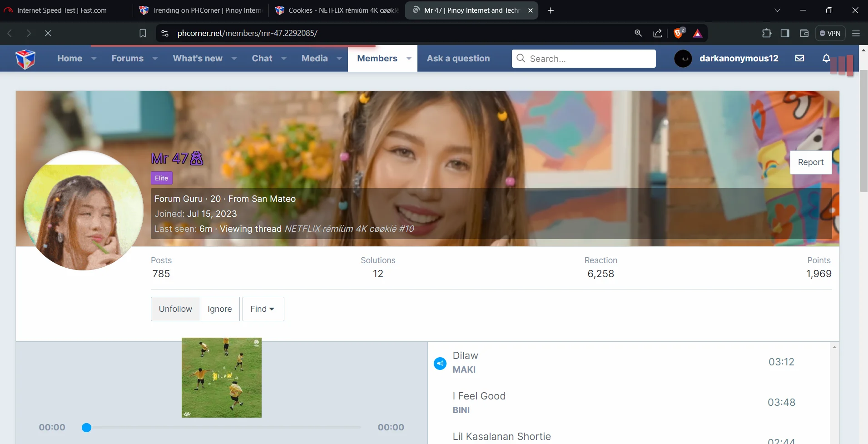Viewport: 868px width, 444px height.
Task: Click the audio player progress slider handle
Action: [86, 427]
